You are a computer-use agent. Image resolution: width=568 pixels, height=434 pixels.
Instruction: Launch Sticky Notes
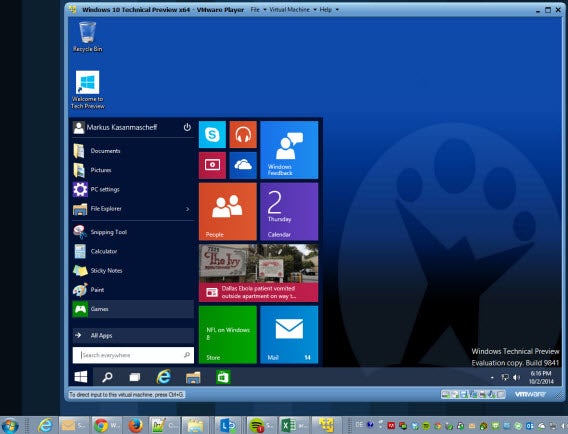[x=133, y=271]
